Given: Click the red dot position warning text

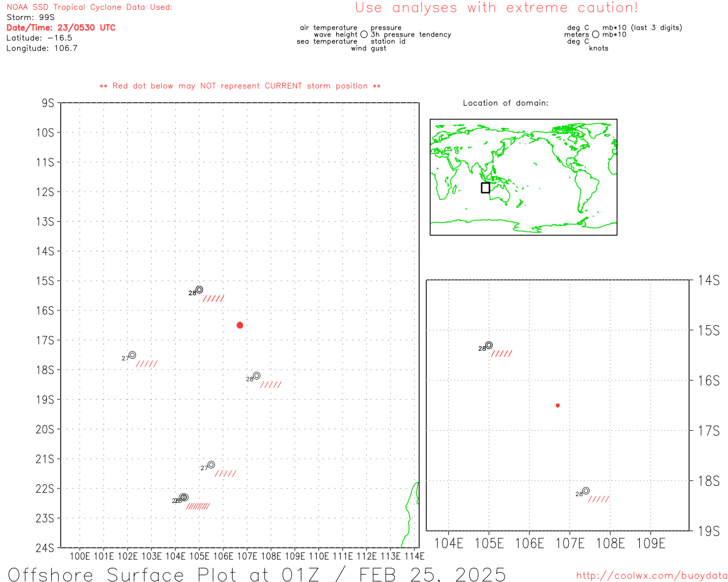Looking at the screenshot, I should tap(240, 86).
